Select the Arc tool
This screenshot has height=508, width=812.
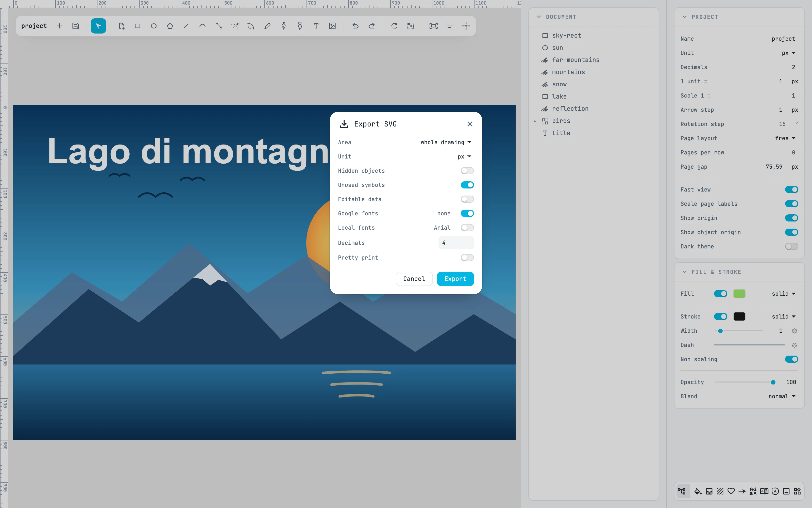202,26
